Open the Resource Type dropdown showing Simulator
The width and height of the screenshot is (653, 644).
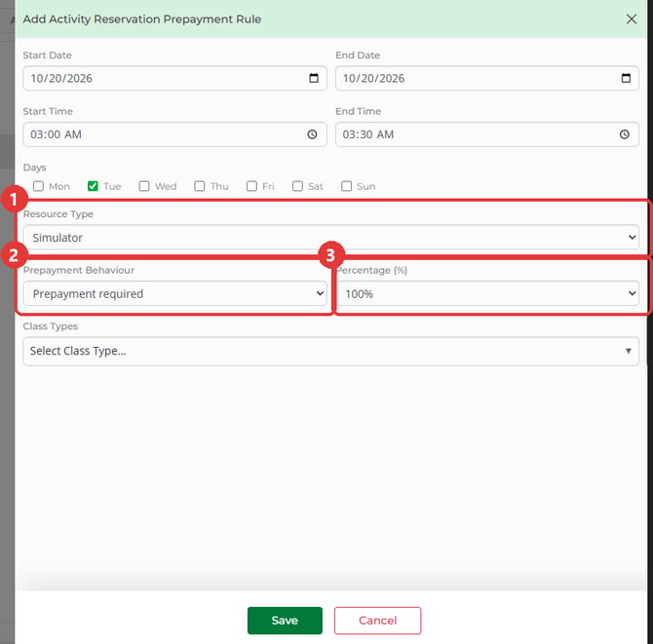click(x=330, y=238)
